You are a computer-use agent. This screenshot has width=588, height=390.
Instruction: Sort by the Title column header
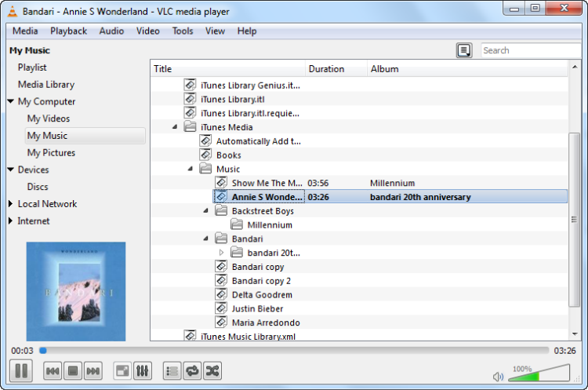point(228,69)
